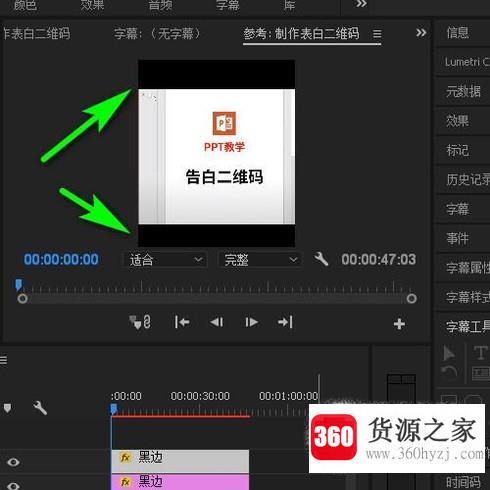Viewport: 490px width, 490px height.
Task: Select the title selection arrow tool
Action: 449,353
